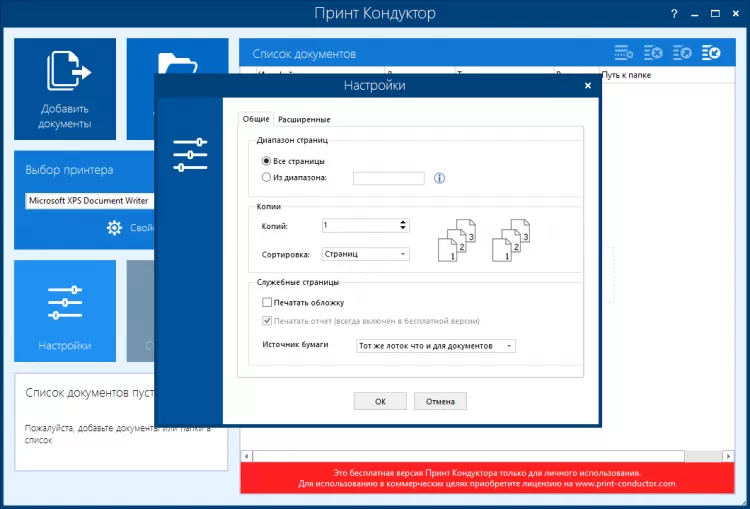The height and width of the screenshot is (509, 750).
Task: Click the printer properties gear icon
Action: point(114,228)
